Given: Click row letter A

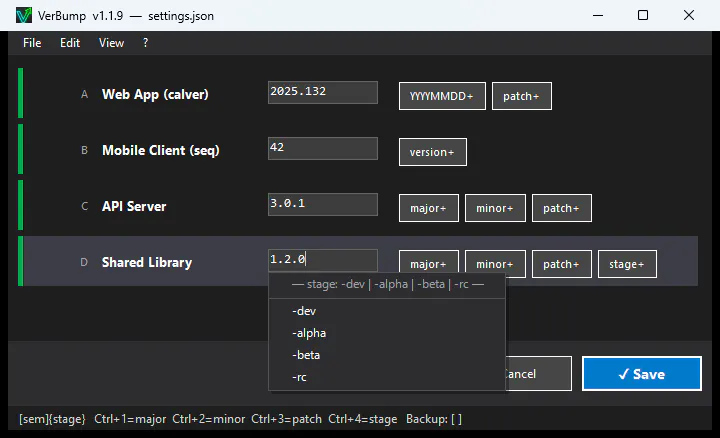Looking at the screenshot, I should (84, 94).
